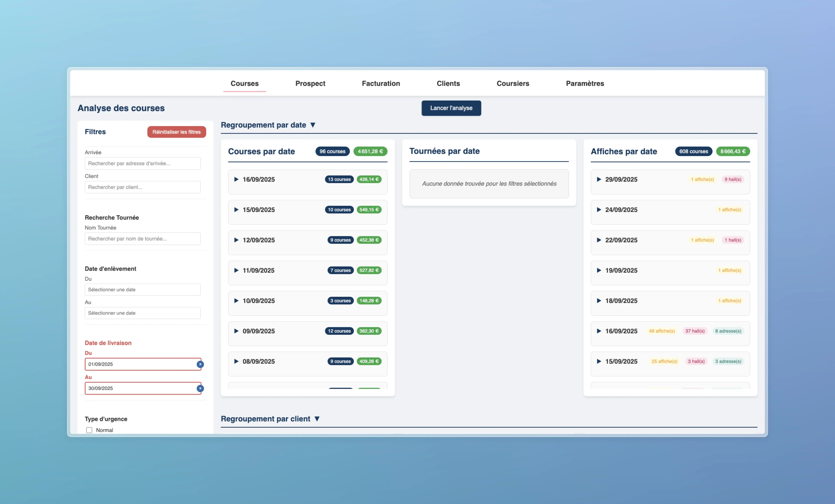Click Lancer l'analyse button
Viewport: 835px width, 504px height.
(451, 108)
